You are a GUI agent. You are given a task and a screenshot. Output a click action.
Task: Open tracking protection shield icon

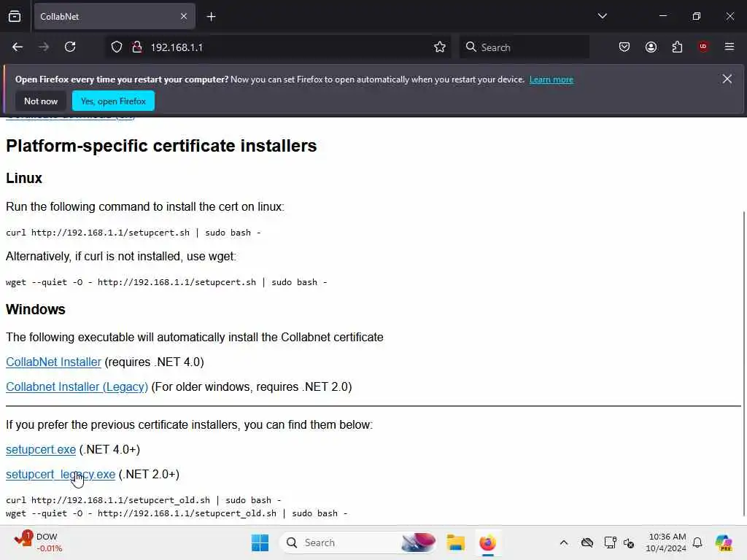117,47
